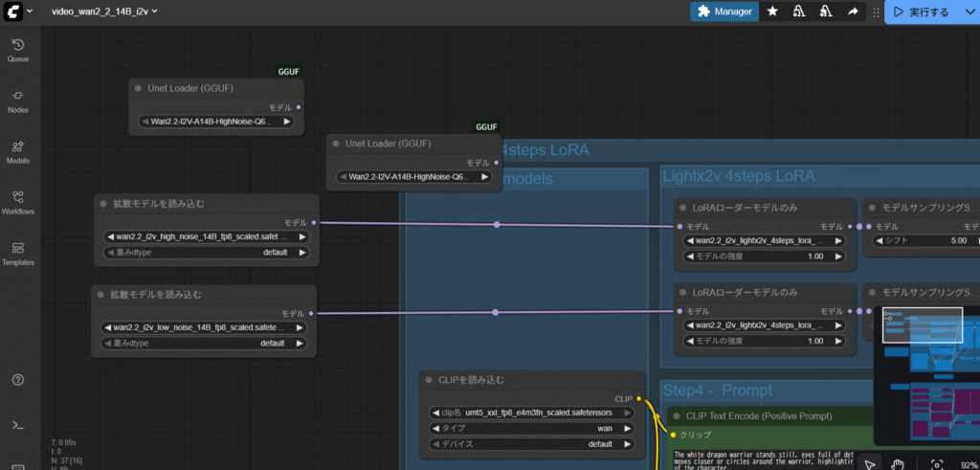Activate the hand pan tool

click(898, 464)
